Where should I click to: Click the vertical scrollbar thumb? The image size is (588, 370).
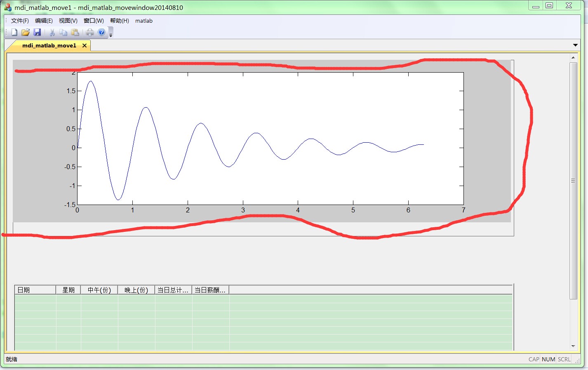click(x=573, y=181)
